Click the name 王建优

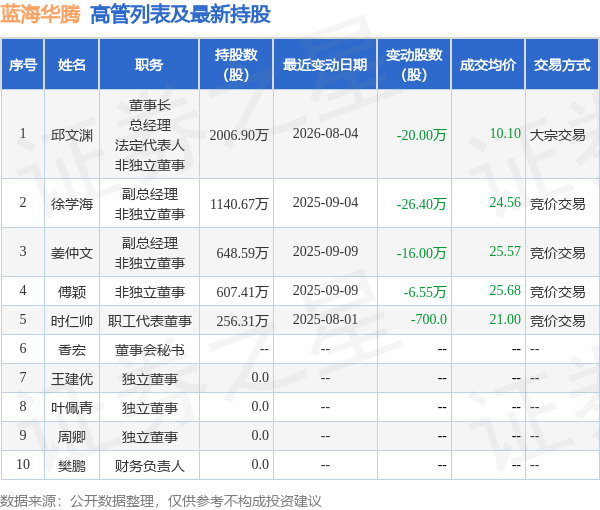72,379
